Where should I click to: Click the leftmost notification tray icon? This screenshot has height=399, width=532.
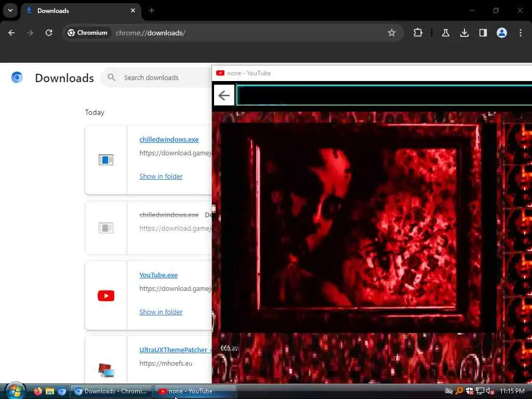coord(449,391)
